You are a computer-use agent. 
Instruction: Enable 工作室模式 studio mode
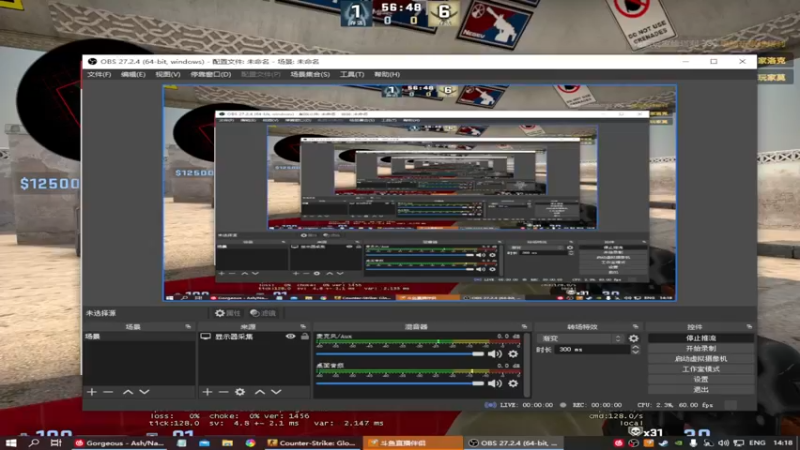coord(701,369)
